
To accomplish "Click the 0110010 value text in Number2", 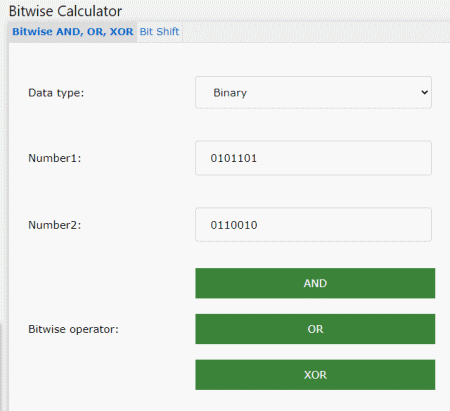I will pyautogui.click(x=234, y=225).
